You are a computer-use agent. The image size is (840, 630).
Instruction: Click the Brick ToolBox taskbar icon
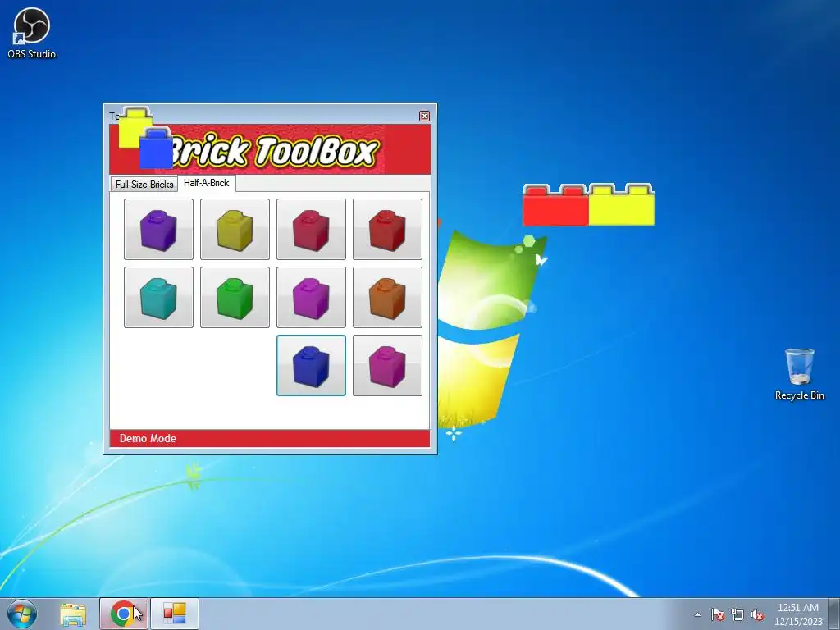(x=175, y=614)
